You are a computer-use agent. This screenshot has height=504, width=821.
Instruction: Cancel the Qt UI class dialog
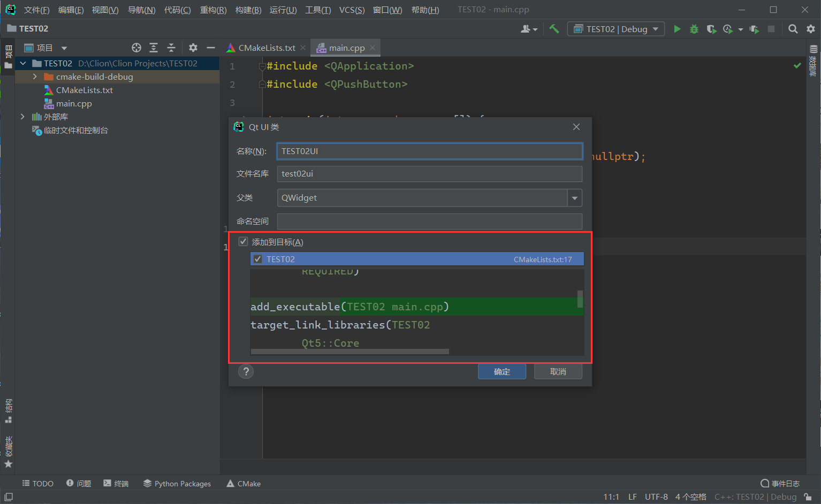pyautogui.click(x=558, y=371)
